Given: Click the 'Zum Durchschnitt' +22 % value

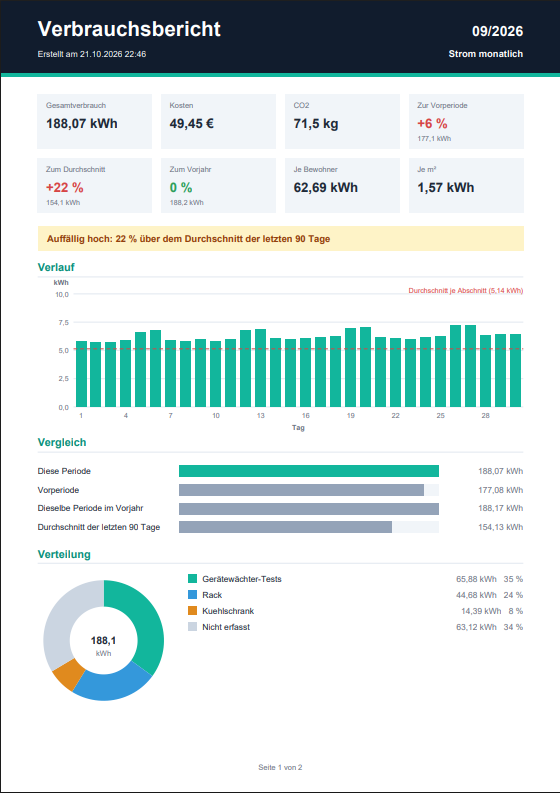Looking at the screenshot, I should click(x=65, y=188).
